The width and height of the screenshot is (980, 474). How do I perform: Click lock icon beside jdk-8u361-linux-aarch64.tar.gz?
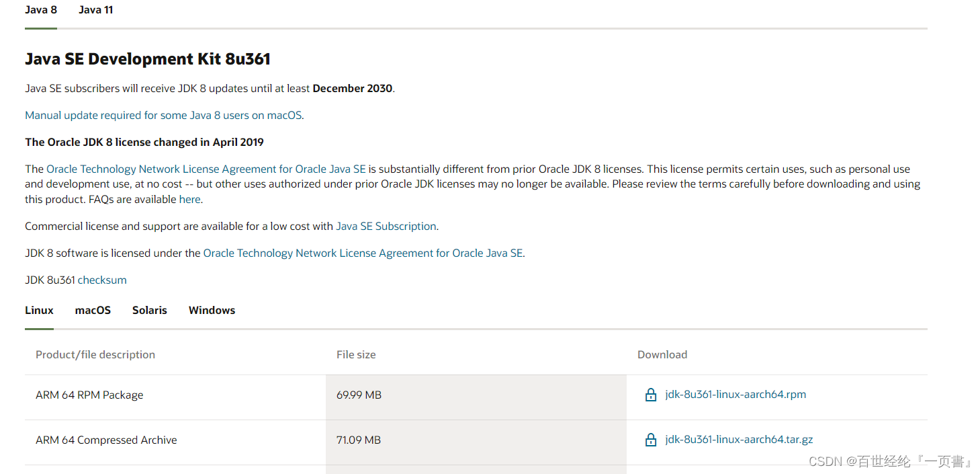pos(650,440)
